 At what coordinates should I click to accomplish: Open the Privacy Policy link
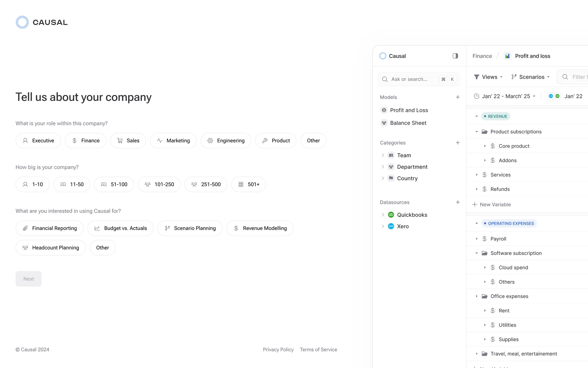click(x=278, y=350)
